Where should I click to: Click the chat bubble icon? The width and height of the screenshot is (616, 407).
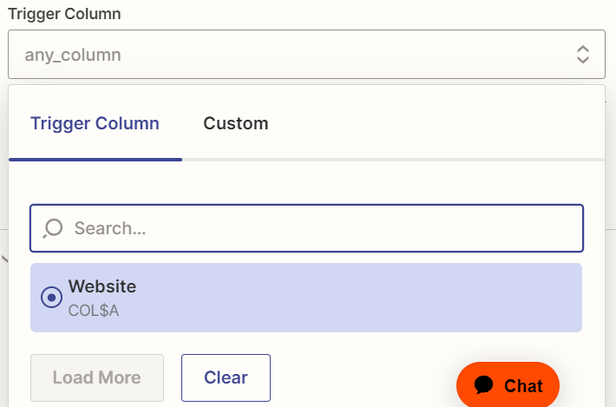pyautogui.click(x=484, y=386)
